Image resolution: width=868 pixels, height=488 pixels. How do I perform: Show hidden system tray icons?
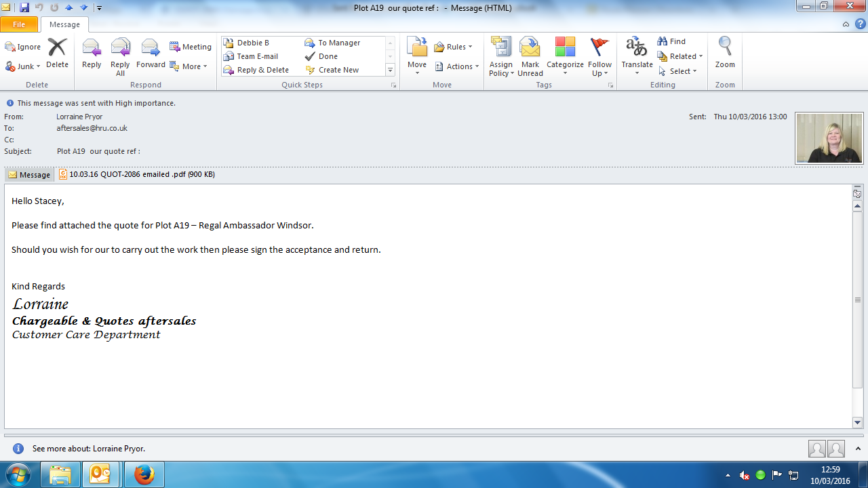[728, 475]
